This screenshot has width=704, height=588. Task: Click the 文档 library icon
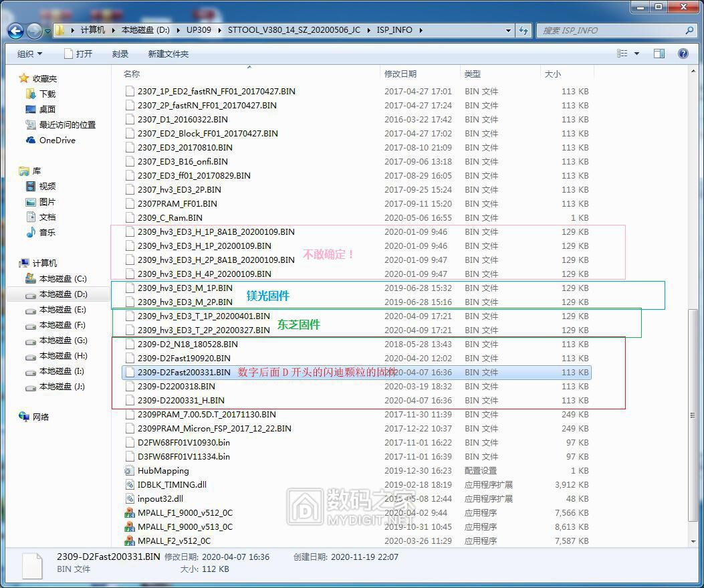[31, 217]
